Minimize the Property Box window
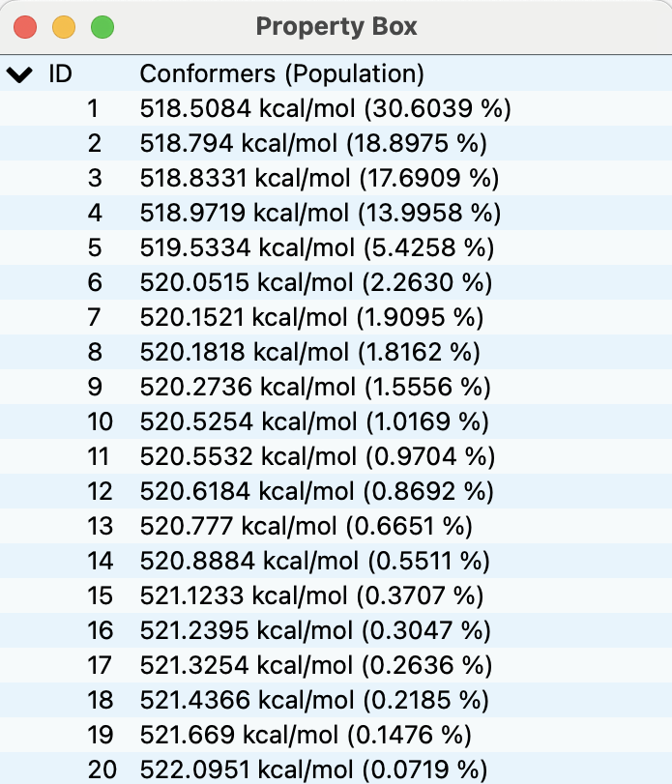 [x=64, y=27]
